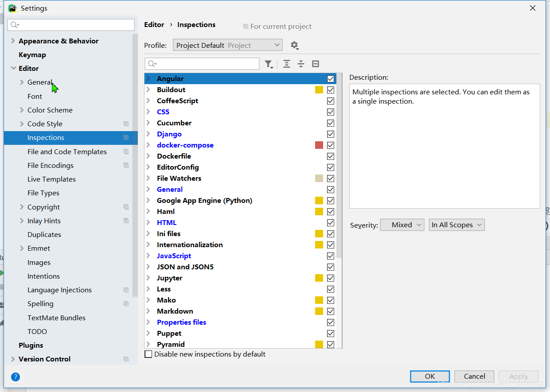Click the project-level icon beside Copyright
550x392 pixels.
point(126,207)
